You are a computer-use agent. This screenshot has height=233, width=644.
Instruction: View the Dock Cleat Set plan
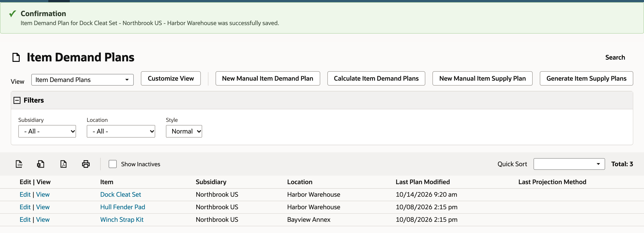[x=43, y=194]
